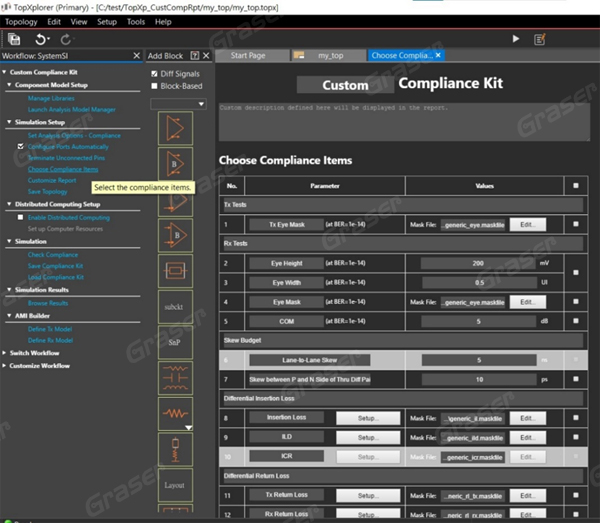Toggle the Diff Signals checkbox

(154, 74)
